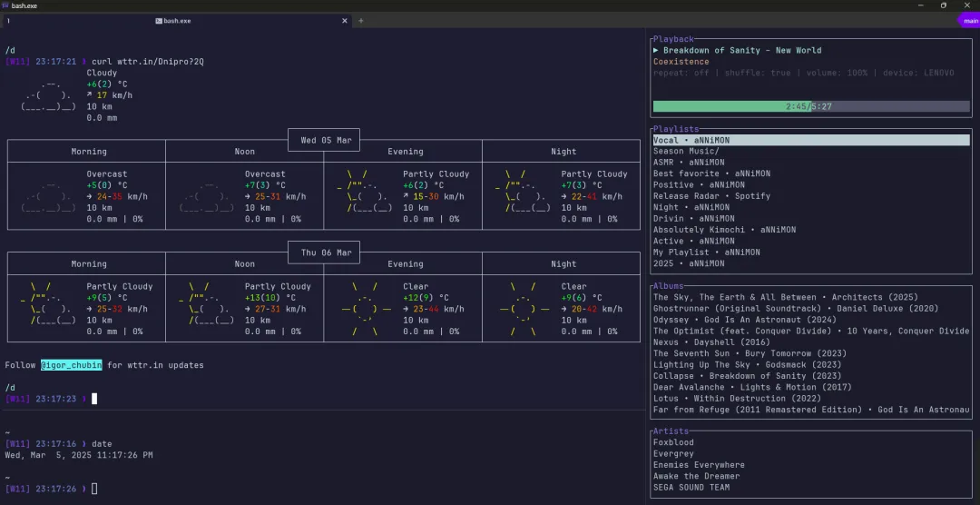Click the Artists panel title
The width and height of the screenshot is (980, 505).
click(671, 431)
